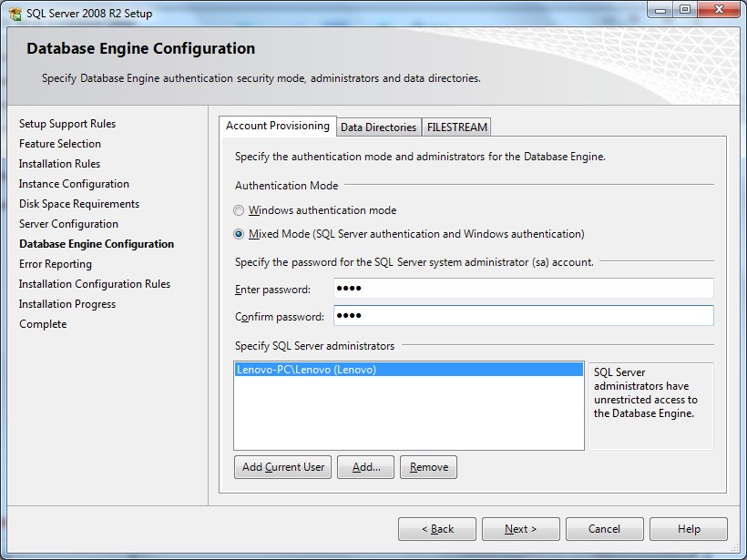Select Windows authentication mode radio button
The image size is (747, 560).
(x=239, y=210)
